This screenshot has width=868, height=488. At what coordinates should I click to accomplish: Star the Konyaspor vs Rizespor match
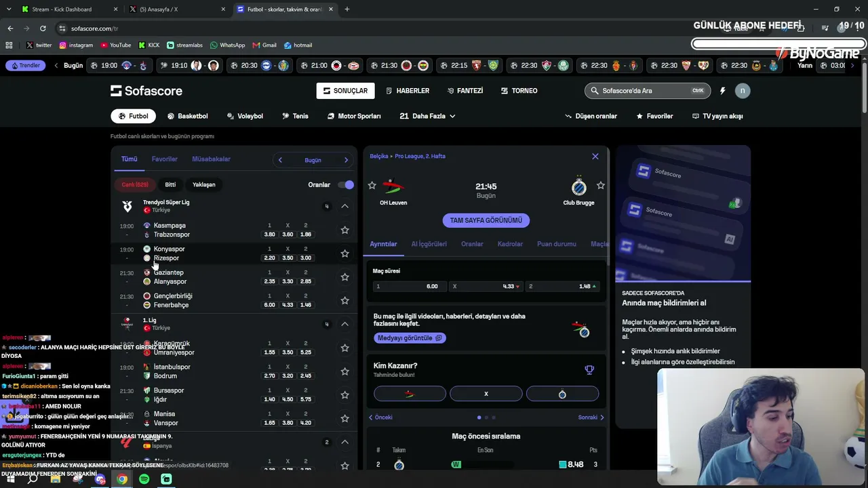pos(344,253)
